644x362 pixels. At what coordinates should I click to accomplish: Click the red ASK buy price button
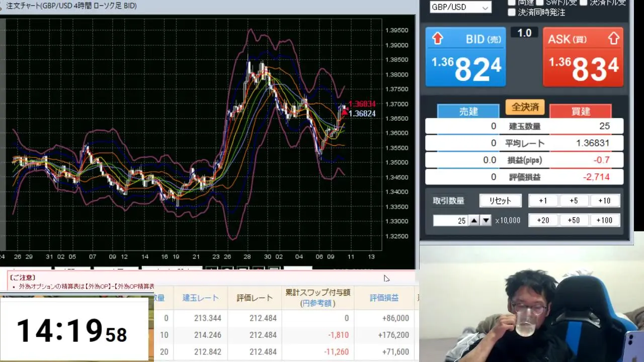(583, 57)
